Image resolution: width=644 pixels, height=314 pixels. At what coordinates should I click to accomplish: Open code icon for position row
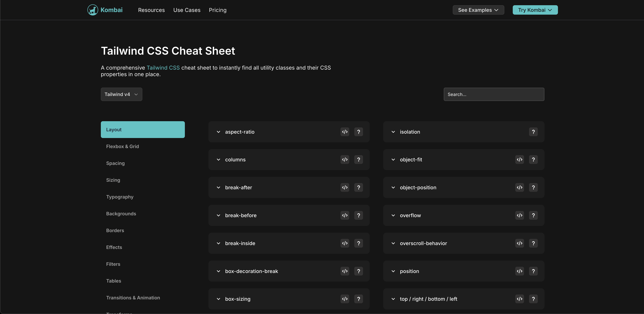pos(519,271)
